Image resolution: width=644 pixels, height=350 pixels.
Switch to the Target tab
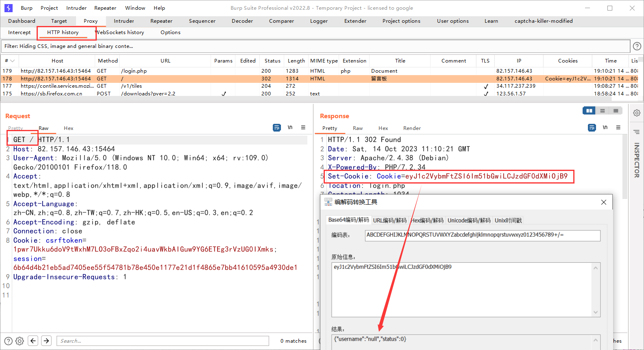point(59,21)
